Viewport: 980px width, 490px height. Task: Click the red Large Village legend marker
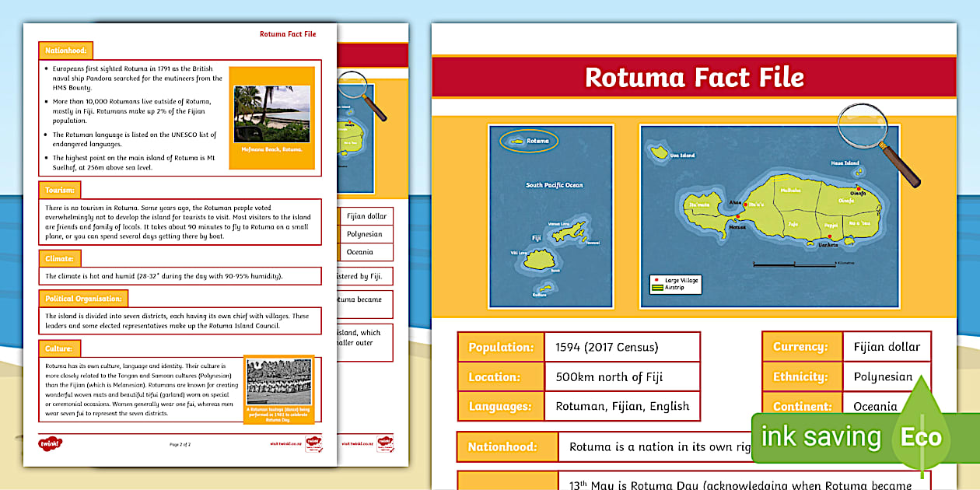coord(656,279)
